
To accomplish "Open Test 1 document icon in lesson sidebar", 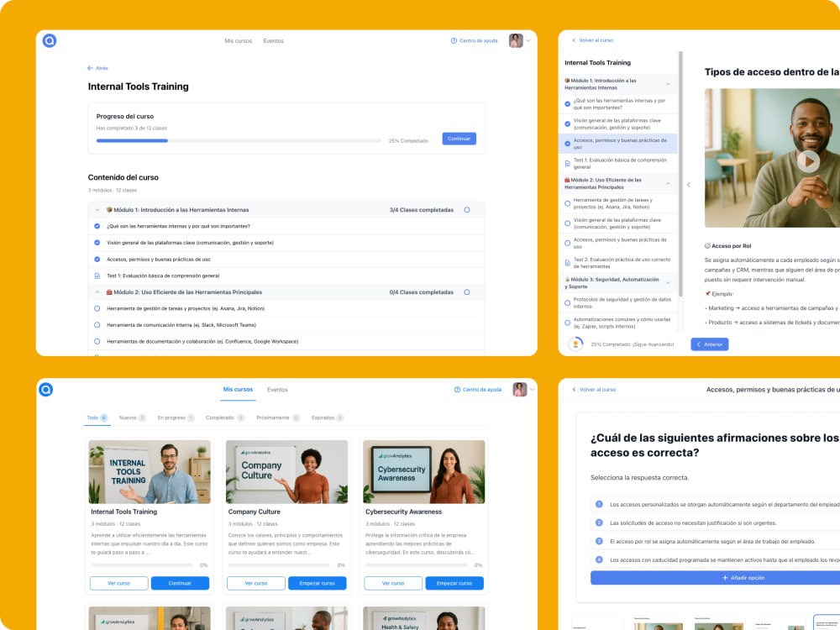I will pos(567,164).
